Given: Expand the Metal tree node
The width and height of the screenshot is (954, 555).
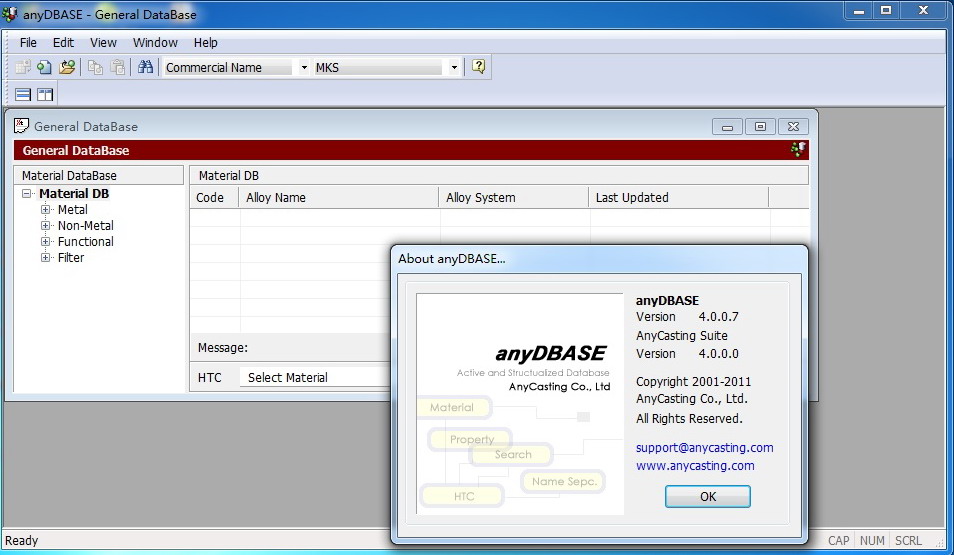Looking at the screenshot, I should [45, 209].
